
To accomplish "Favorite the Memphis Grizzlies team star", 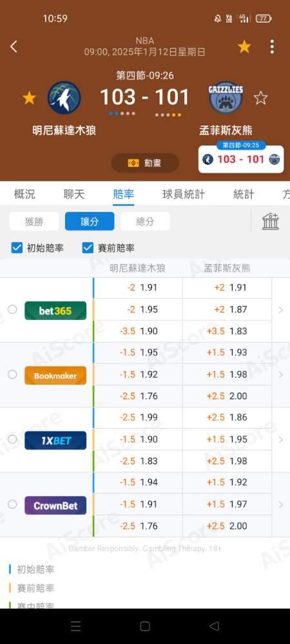I will pyautogui.click(x=260, y=98).
